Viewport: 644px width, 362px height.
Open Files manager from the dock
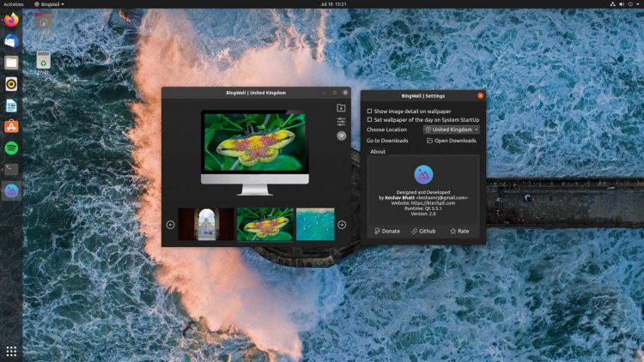tap(11, 63)
